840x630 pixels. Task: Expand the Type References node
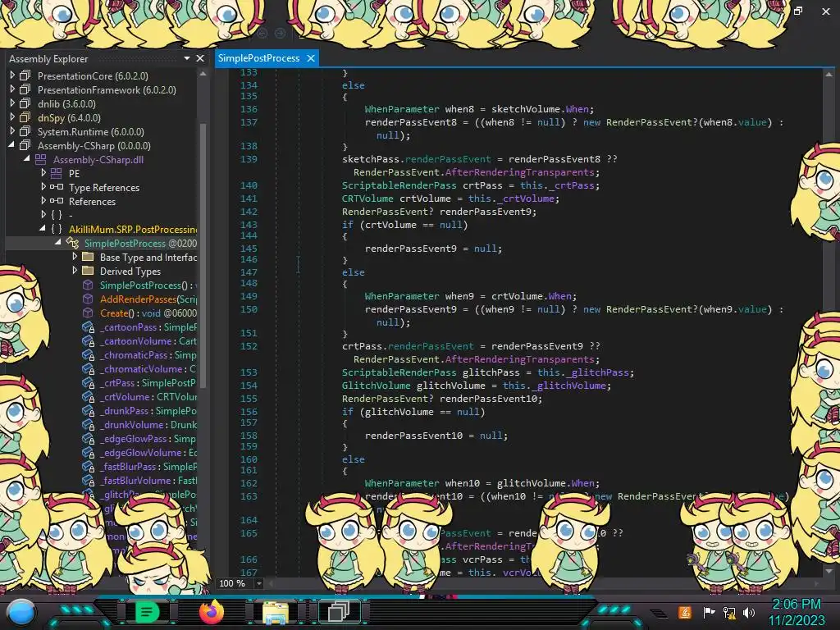pos(43,187)
